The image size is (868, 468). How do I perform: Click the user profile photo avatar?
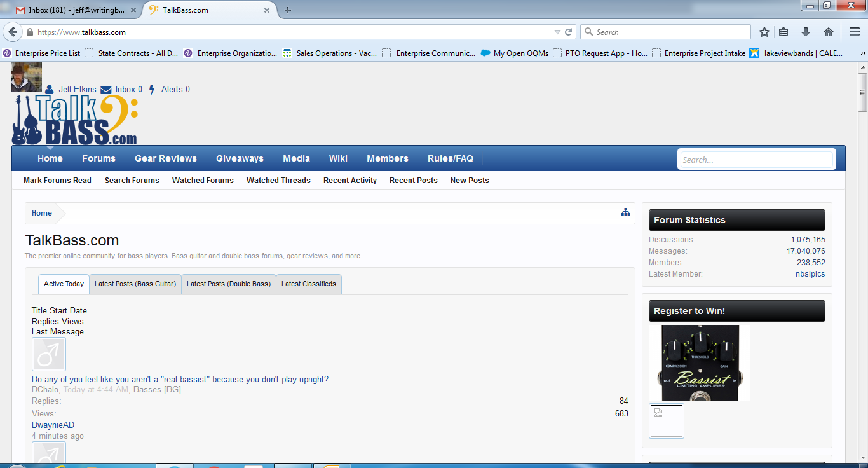point(27,77)
